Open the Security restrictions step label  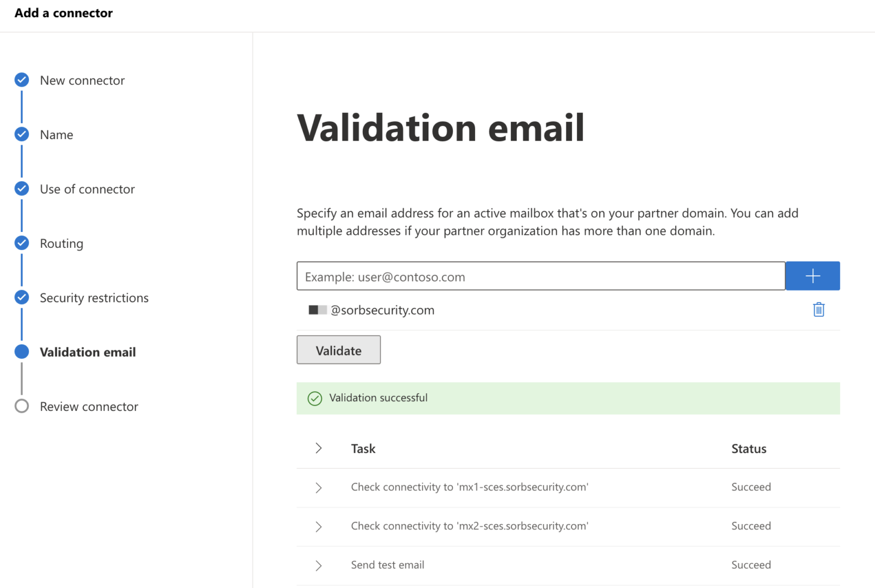tap(94, 298)
